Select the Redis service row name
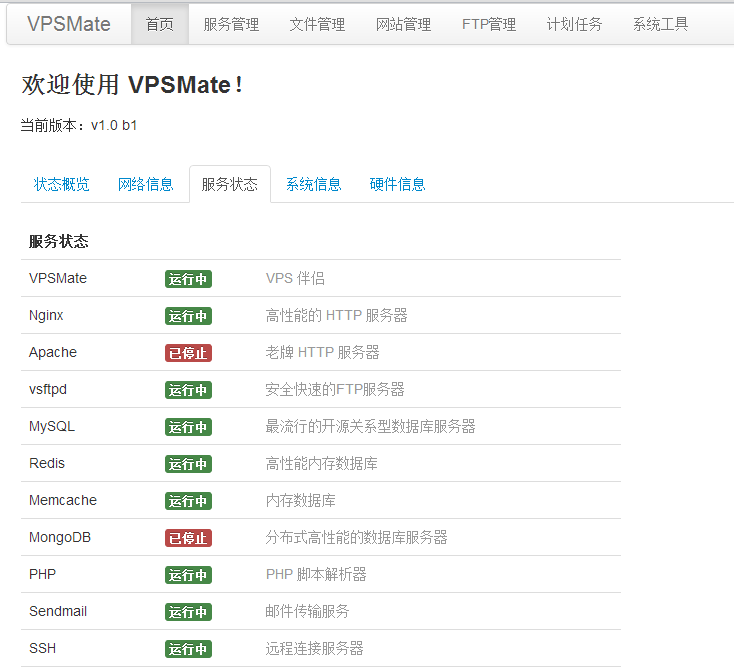734x672 pixels. [47, 464]
